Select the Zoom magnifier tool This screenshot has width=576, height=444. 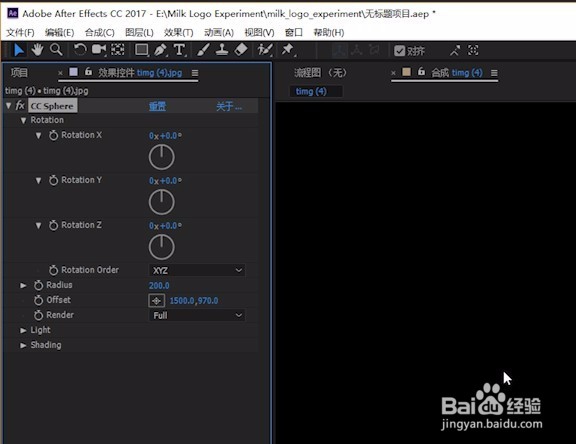56,50
